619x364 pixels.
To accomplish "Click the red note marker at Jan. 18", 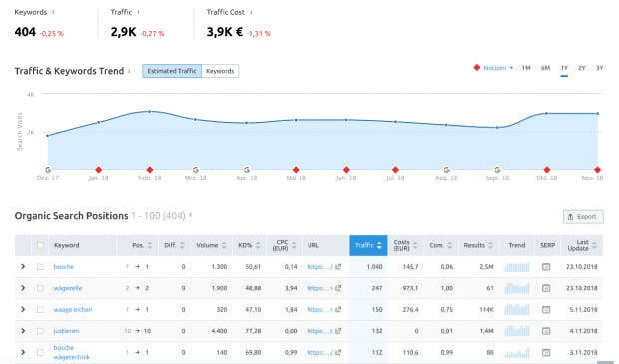I will pyautogui.click(x=99, y=170).
